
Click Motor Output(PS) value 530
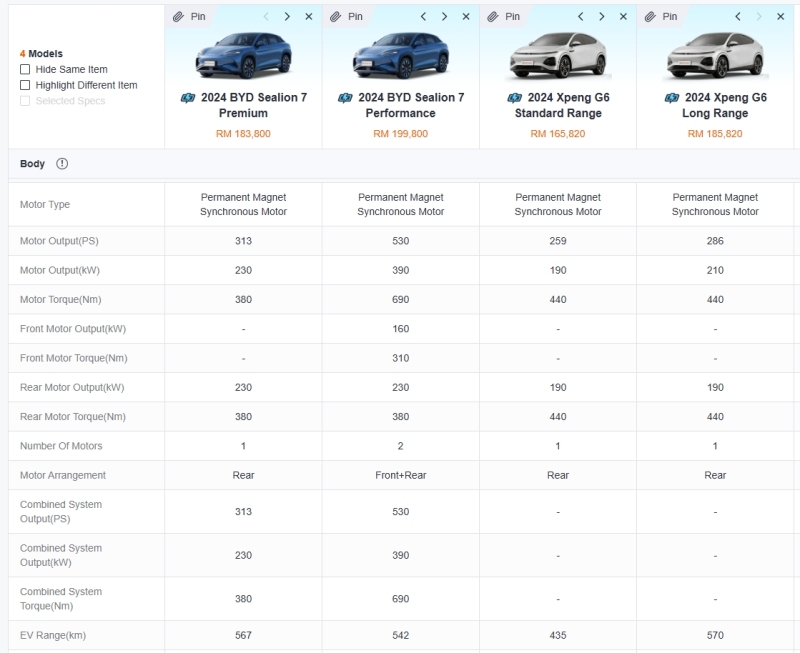[401, 241]
